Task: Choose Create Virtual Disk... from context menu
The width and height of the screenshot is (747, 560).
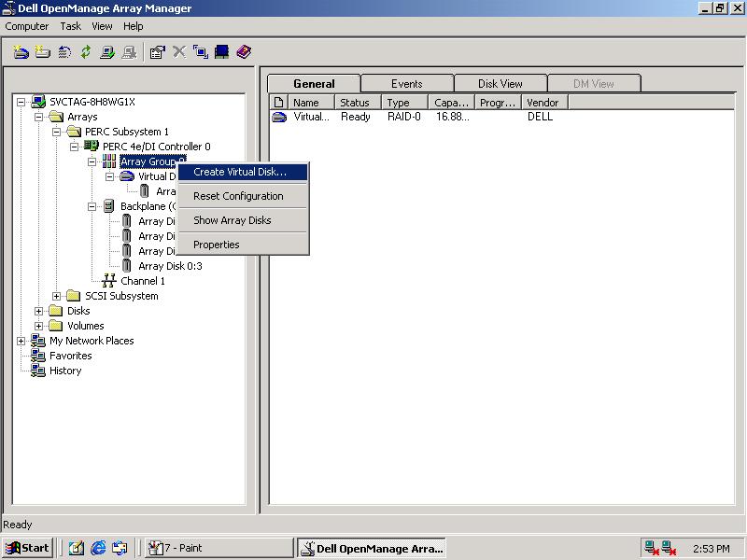Action: [243, 172]
